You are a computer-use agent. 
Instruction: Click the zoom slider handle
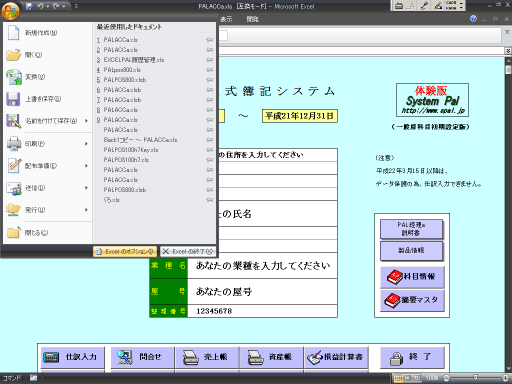click(x=475, y=378)
